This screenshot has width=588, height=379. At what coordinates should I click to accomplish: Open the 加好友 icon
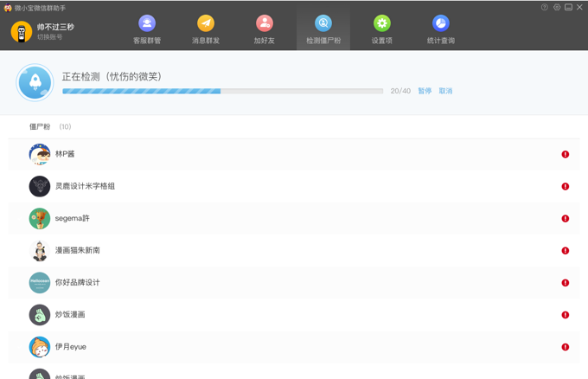click(x=265, y=23)
